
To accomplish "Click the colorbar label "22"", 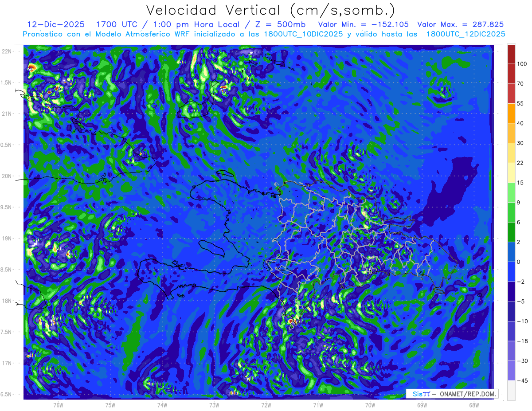I will [520, 163].
